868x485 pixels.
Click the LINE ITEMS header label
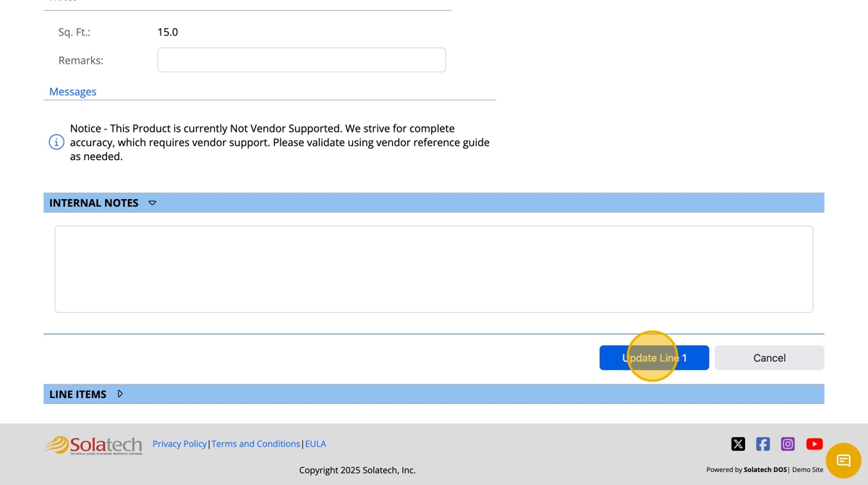click(77, 394)
